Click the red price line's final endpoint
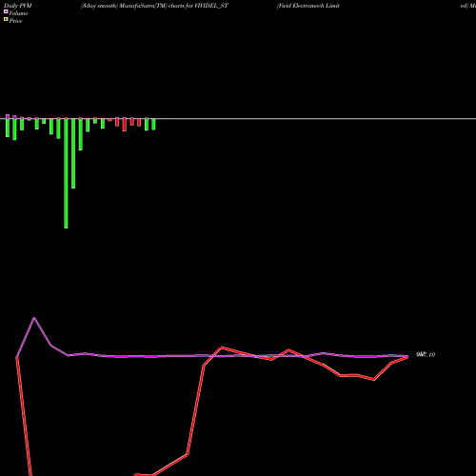Screen dimensions: 476x476 point(407,357)
